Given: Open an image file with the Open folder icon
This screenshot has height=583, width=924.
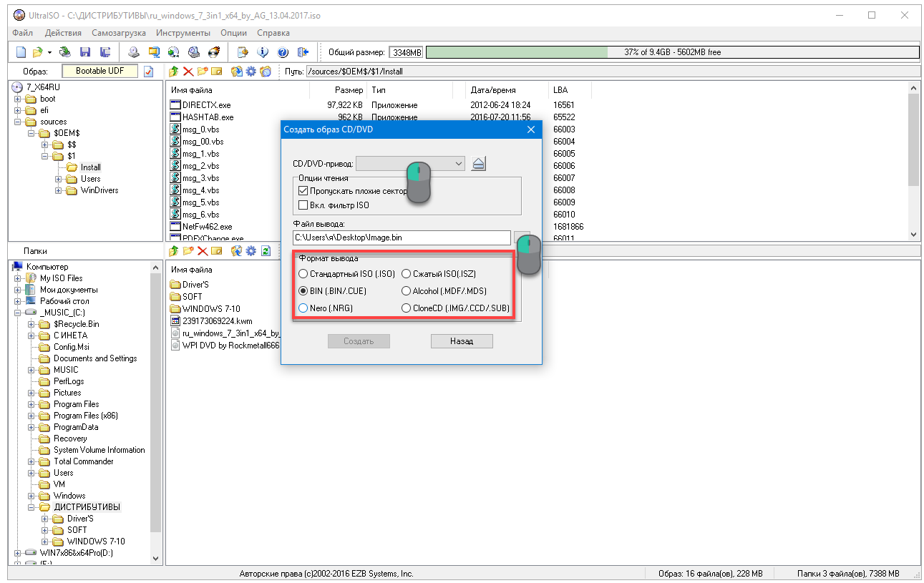Looking at the screenshot, I should tap(37, 52).
